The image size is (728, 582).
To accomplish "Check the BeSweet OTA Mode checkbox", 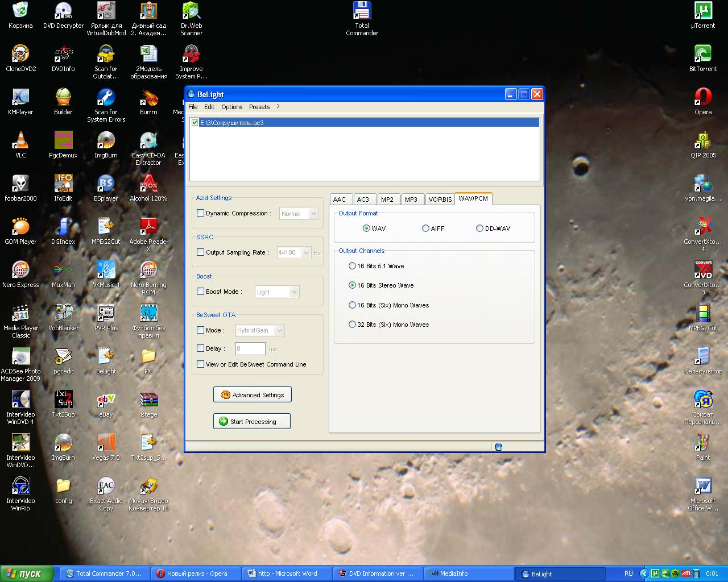I will [x=200, y=330].
